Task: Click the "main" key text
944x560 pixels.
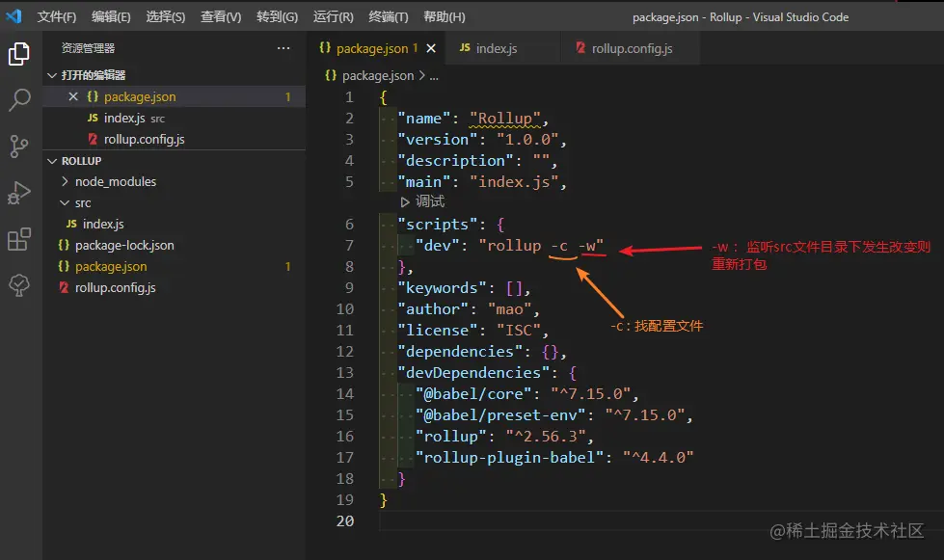Action: tap(424, 181)
